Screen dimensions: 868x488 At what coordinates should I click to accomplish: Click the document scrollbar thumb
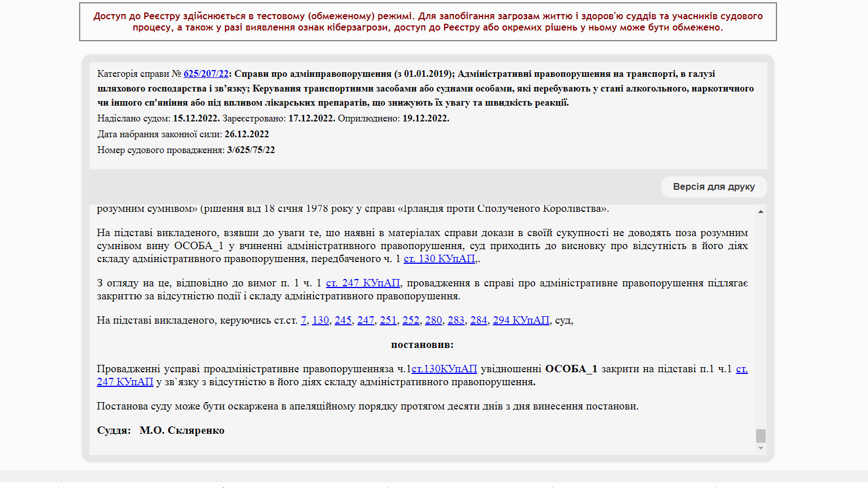click(x=761, y=435)
